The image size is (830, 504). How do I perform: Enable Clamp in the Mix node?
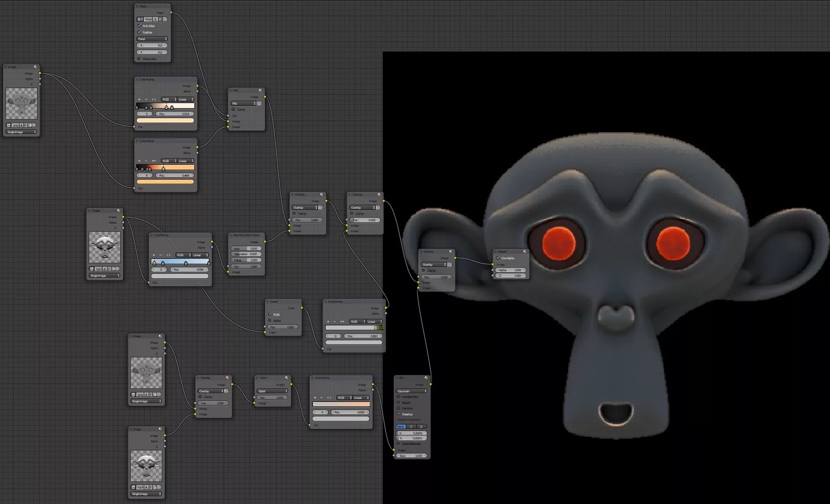[233, 110]
